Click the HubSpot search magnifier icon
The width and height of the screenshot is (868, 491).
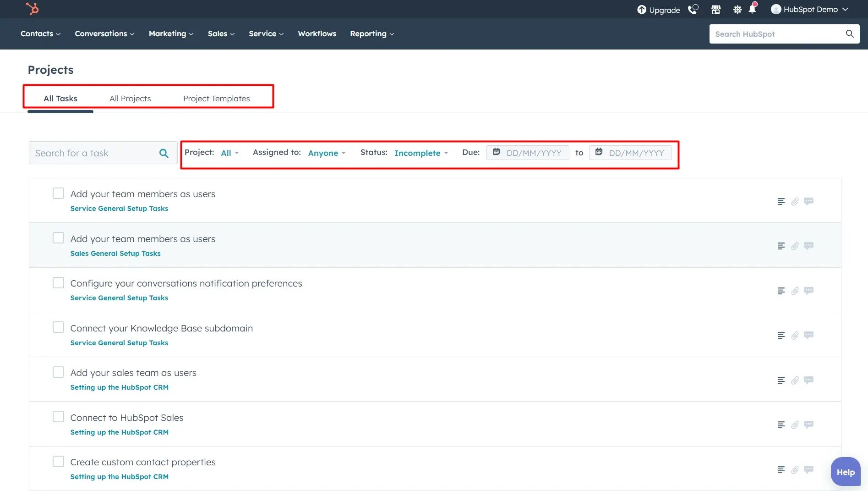tap(850, 33)
